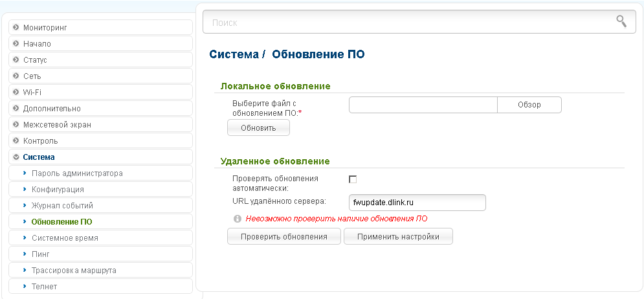Go to Конфигурация settings page
644x299 pixels.
click(x=58, y=190)
